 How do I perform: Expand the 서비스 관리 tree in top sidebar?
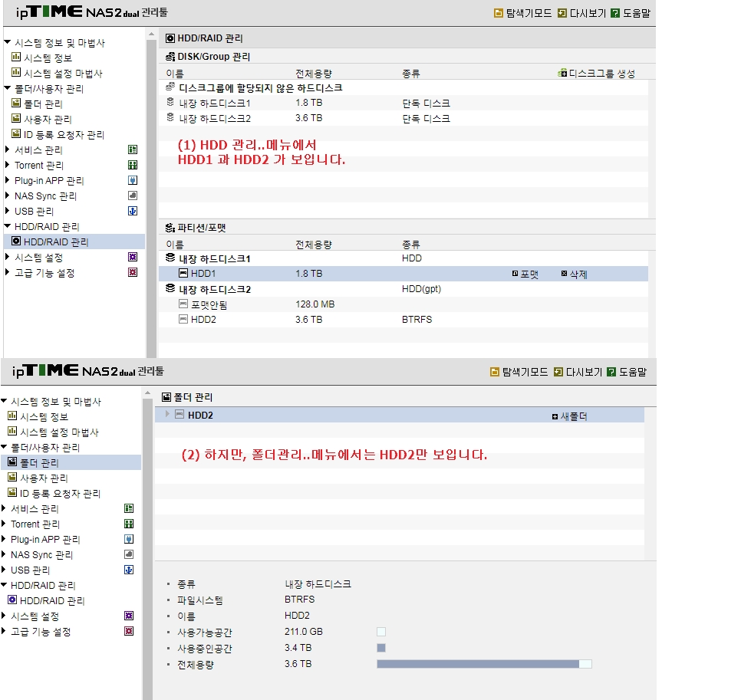(x=7, y=150)
